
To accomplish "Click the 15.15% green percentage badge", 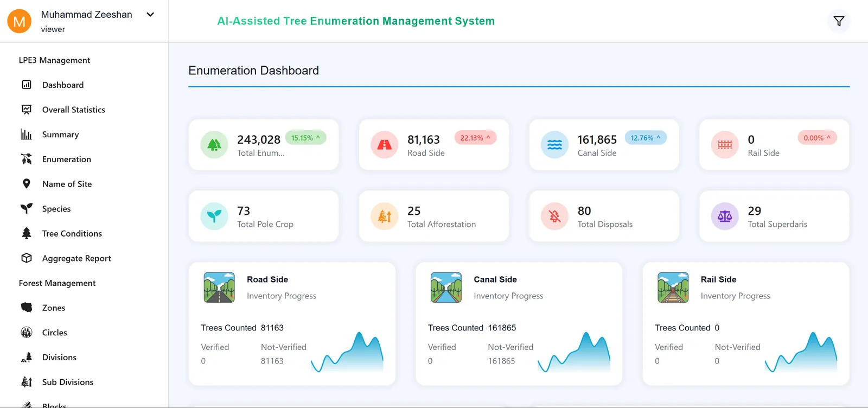I will coord(306,138).
